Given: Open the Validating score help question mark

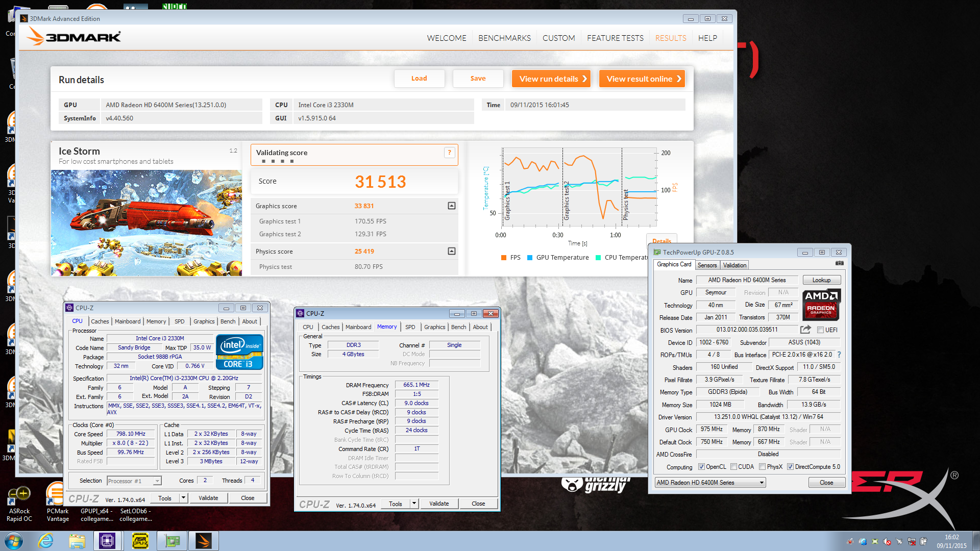Looking at the screenshot, I should (x=449, y=153).
